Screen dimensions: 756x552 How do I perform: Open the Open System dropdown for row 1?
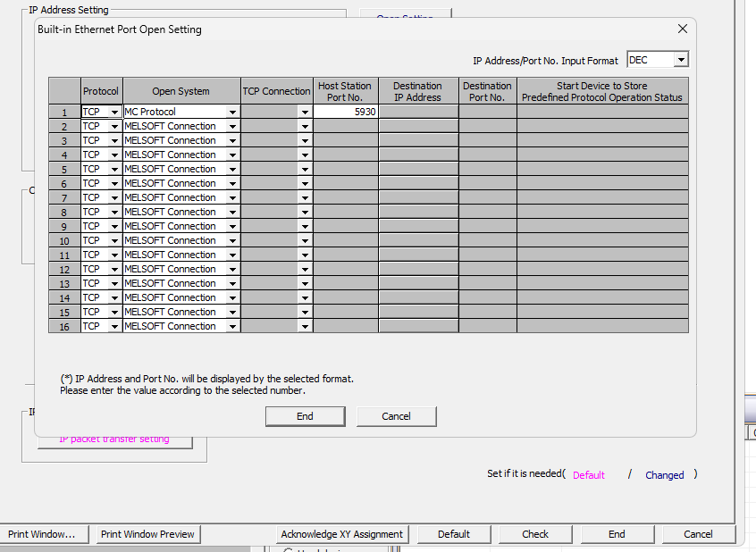pos(232,113)
